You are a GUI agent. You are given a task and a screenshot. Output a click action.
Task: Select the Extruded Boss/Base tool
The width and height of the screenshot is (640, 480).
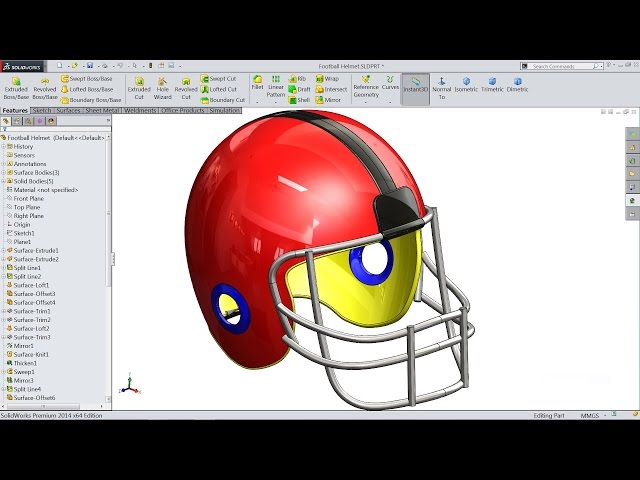(x=16, y=88)
